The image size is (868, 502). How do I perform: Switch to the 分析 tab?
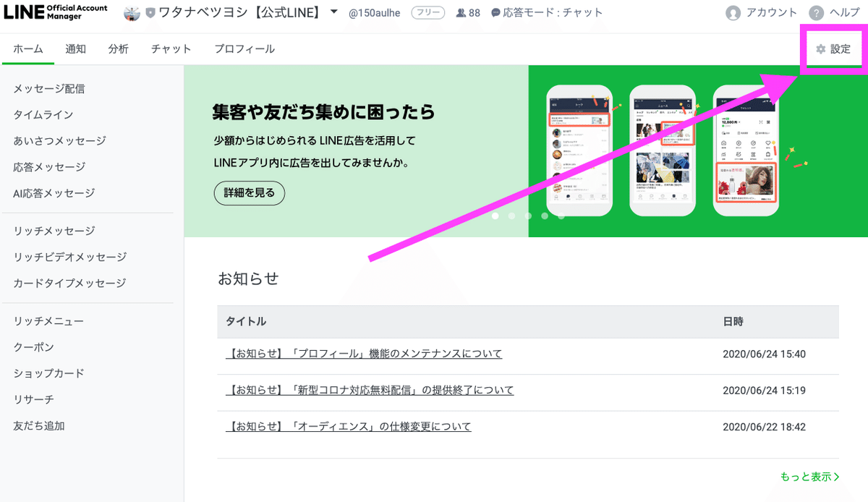[x=119, y=49]
